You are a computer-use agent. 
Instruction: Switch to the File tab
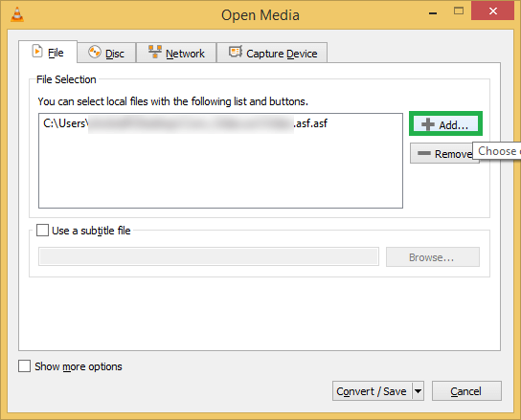pyautogui.click(x=48, y=52)
